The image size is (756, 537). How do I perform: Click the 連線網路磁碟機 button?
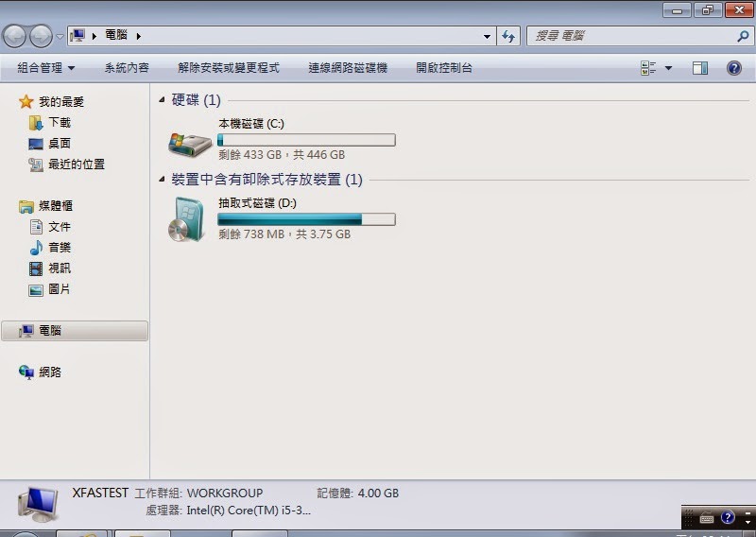click(x=348, y=68)
